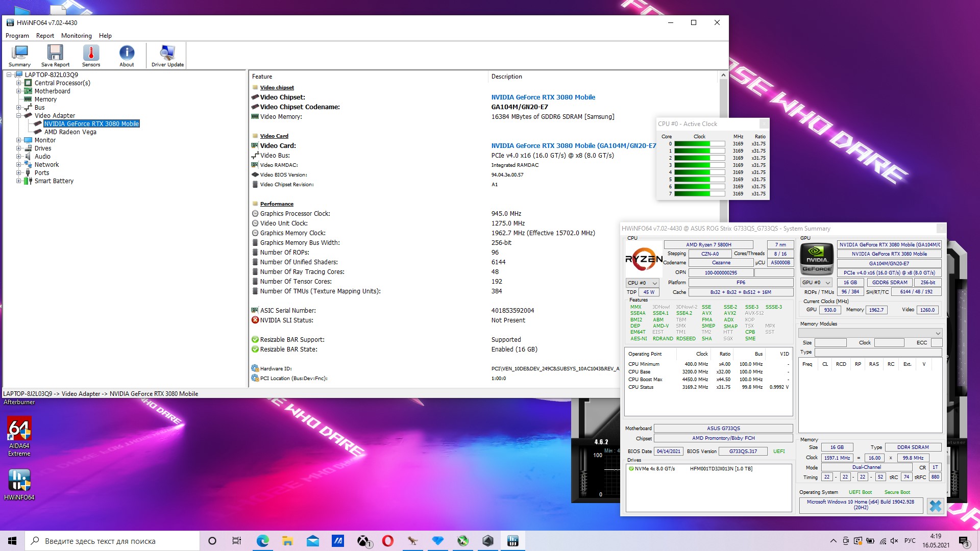Close the CPU #0 Active Clock window
The image size is (980, 551).
pyautogui.click(x=764, y=124)
